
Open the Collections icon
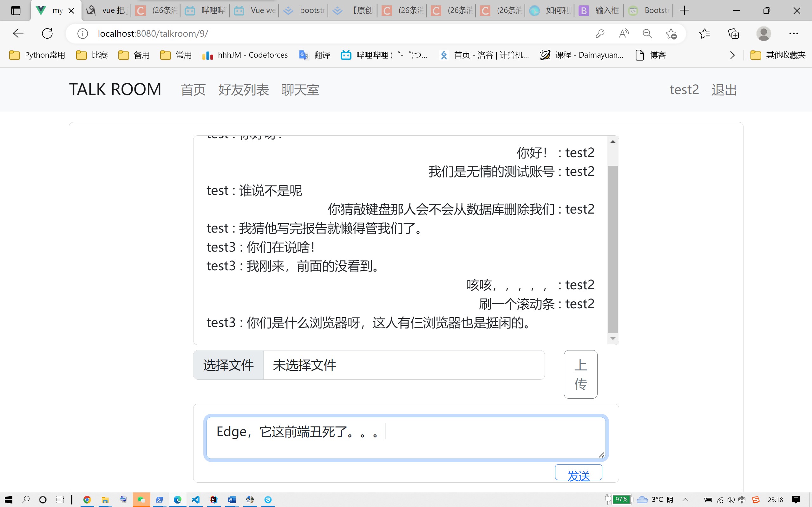[733, 34]
